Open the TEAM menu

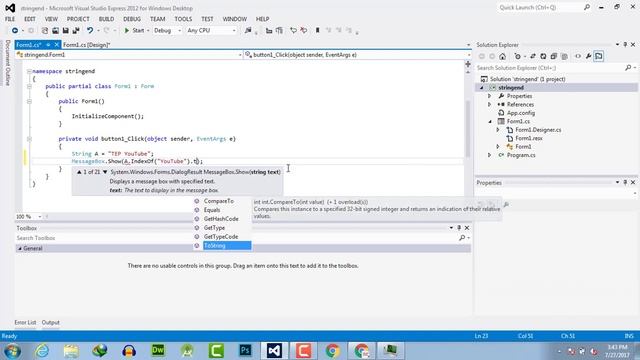[x=158, y=19]
